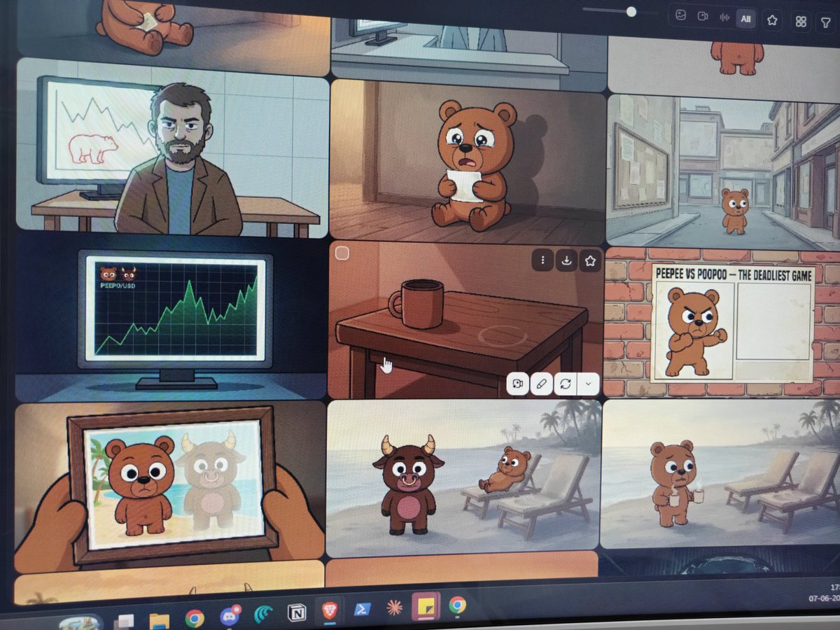Image resolution: width=840 pixels, height=630 pixels.
Task: Open bear holding coffee on beach thumbnail
Action: tap(720, 474)
